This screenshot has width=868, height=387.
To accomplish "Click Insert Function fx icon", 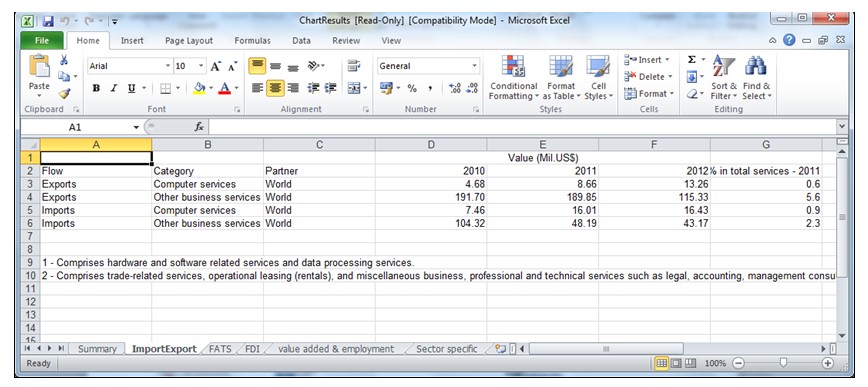I will coord(199,127).
